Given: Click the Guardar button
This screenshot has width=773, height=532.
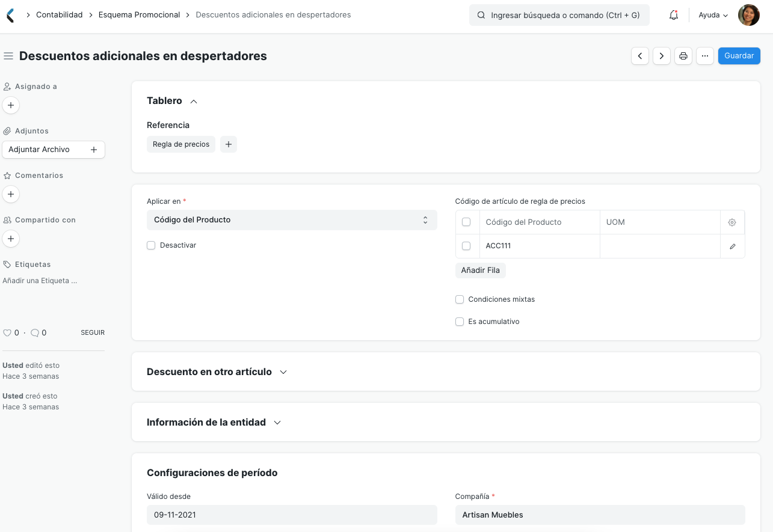Looking at the screenshot, I should click(x=739, y=56).
